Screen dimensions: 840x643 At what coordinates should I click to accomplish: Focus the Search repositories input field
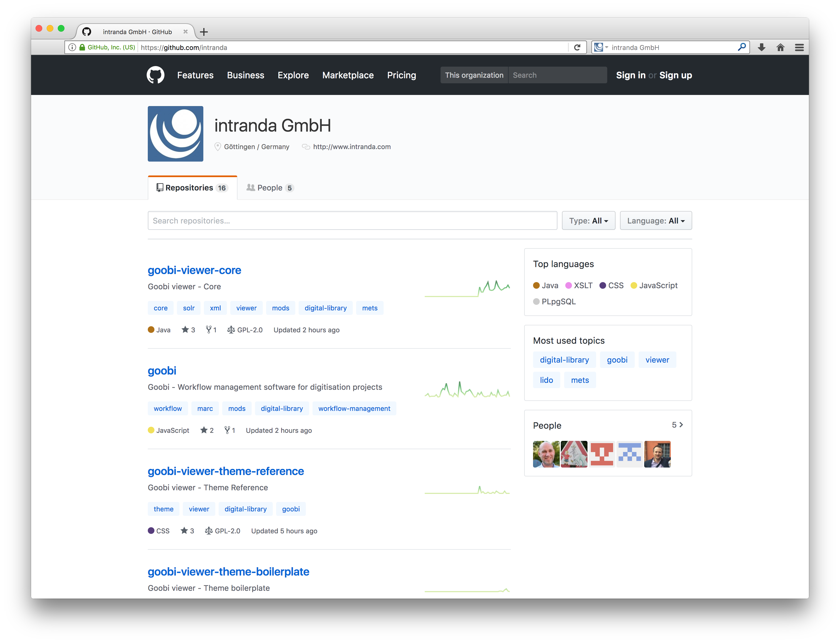352,220
